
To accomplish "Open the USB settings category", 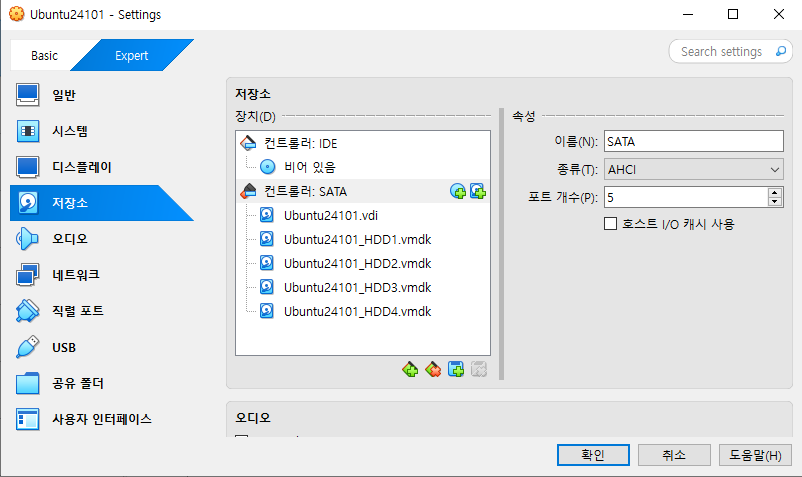I will coord(101,347).
